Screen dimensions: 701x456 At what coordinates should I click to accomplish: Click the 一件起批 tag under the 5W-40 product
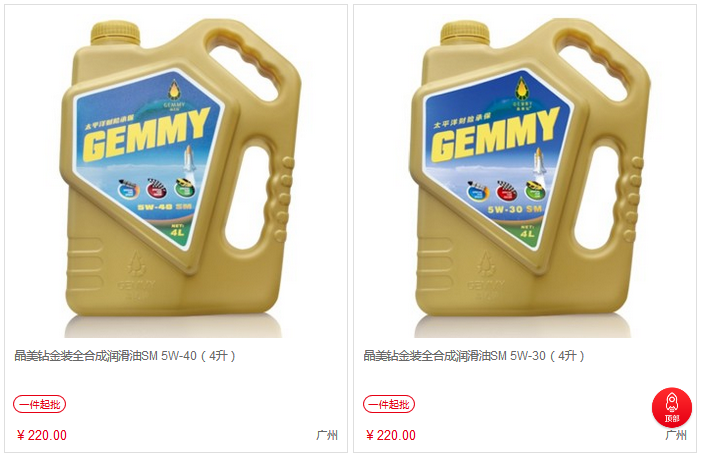pyautogui.click(x=39, y=404)
